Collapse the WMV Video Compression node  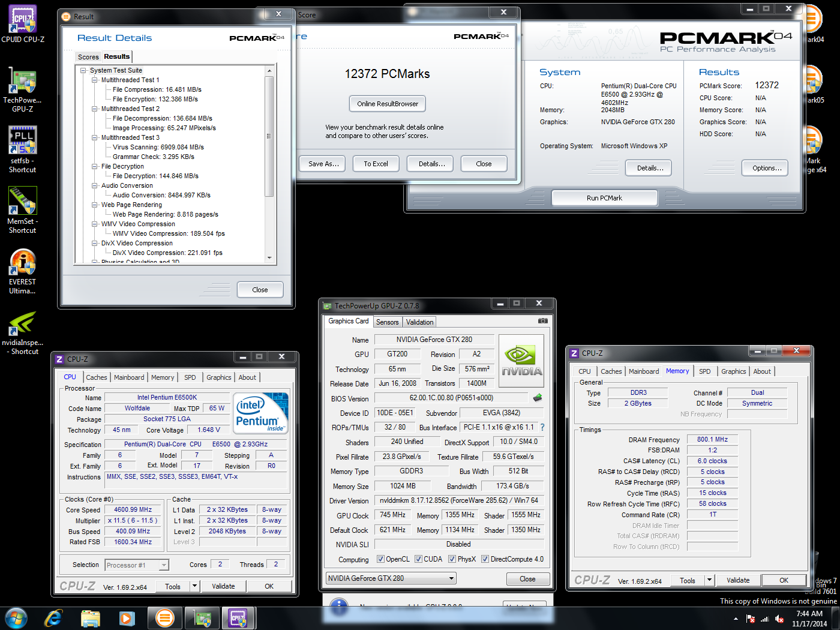(x=95, y=224)
